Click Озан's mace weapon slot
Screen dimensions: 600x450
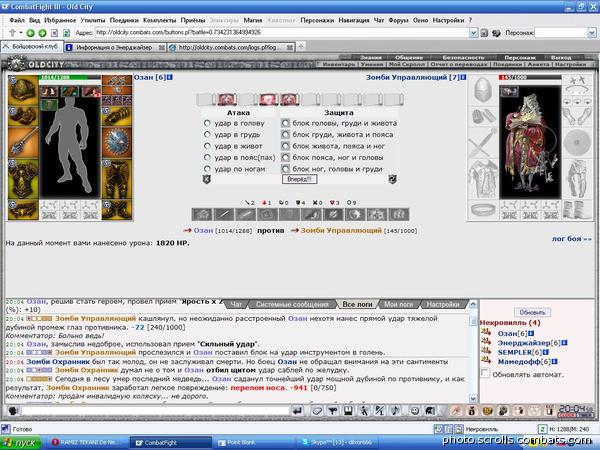click(x=23, y=143)
